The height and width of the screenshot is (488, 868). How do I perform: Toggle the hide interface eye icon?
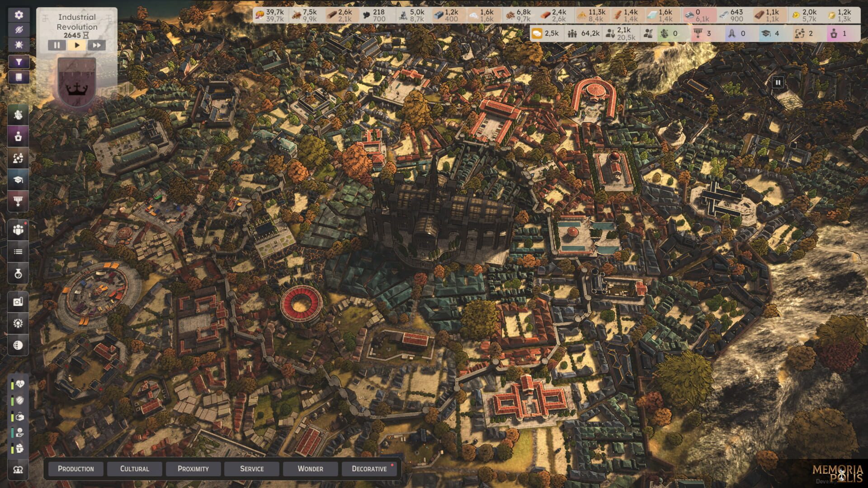(x=19, y=30)
